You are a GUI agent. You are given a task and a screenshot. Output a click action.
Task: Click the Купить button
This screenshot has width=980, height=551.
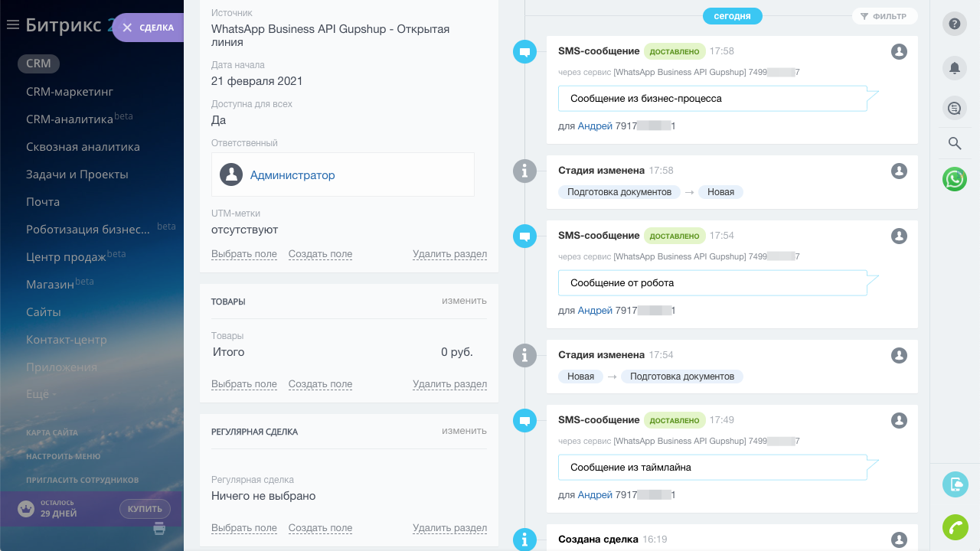145,509
